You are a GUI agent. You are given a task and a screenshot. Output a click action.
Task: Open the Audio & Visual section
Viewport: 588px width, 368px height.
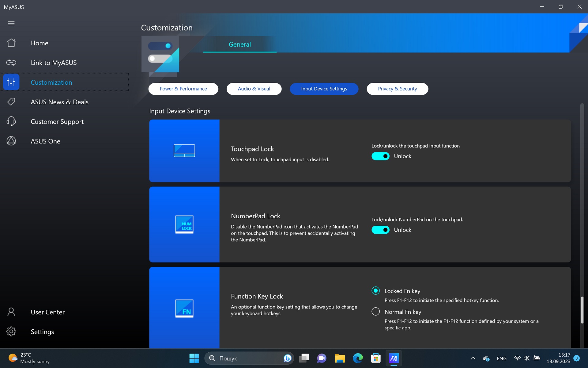pyautogui.click(x=254, y=89)
